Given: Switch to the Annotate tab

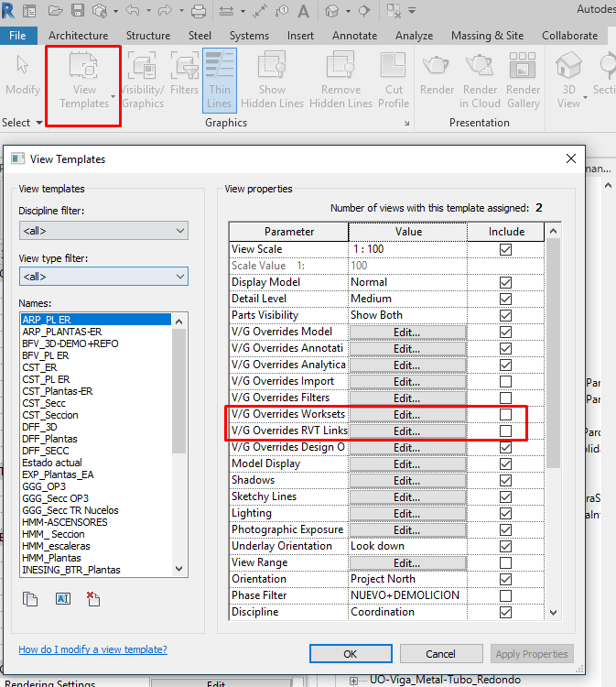Looking at the screenshot, I should pyautogui.click(x=354, y=36).
